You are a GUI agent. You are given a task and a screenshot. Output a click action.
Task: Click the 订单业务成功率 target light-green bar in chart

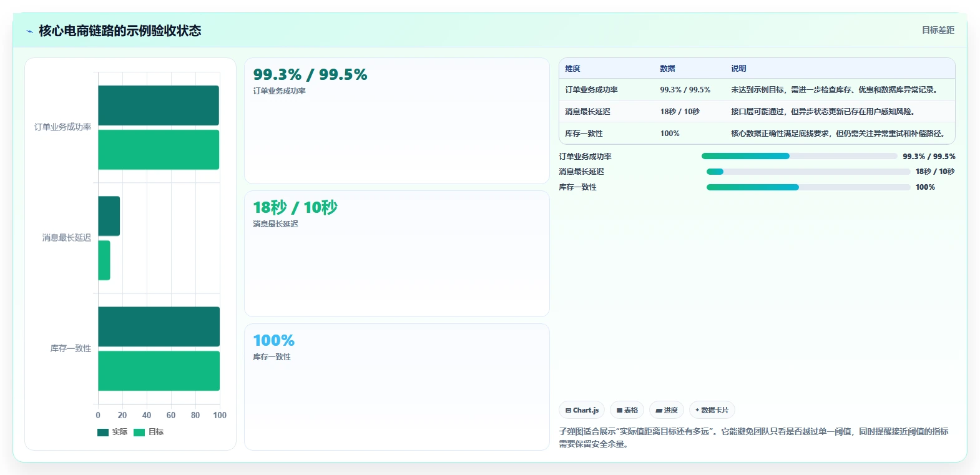coord(159,150)
